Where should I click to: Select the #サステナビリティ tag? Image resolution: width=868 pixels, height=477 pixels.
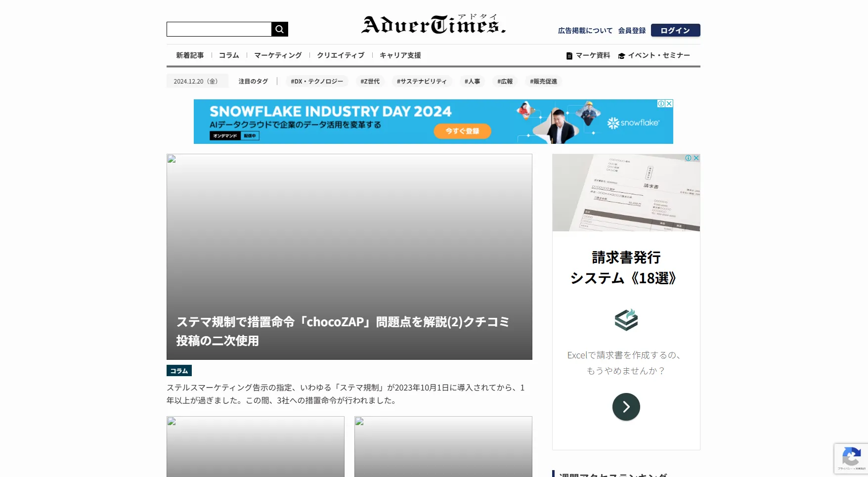422,81
